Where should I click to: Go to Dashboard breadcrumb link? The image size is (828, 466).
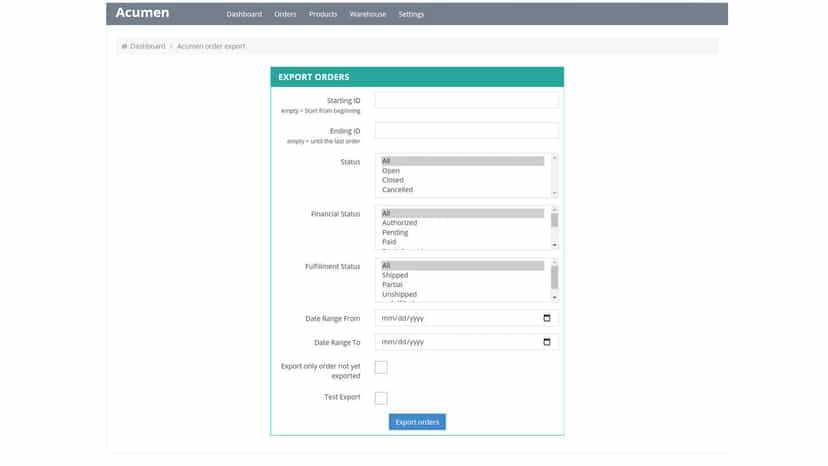(148, 46)
